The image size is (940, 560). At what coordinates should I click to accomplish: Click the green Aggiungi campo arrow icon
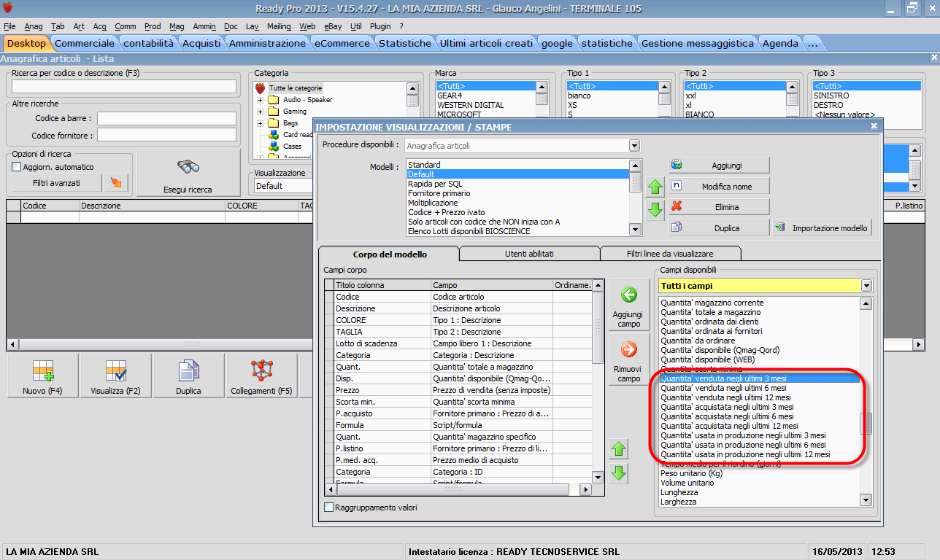(628, 295)
